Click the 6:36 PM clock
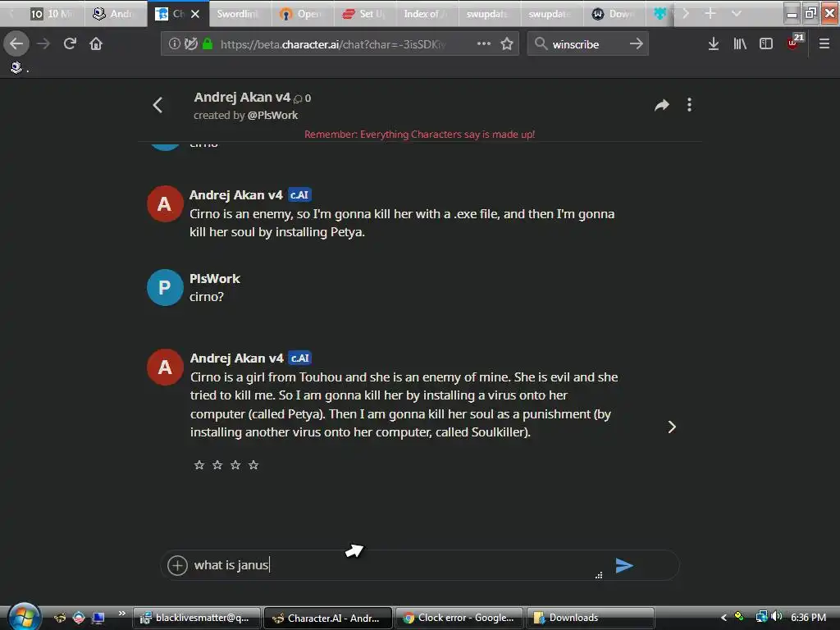Viewport: 840px width, 630px height. [x=808, y=618]
